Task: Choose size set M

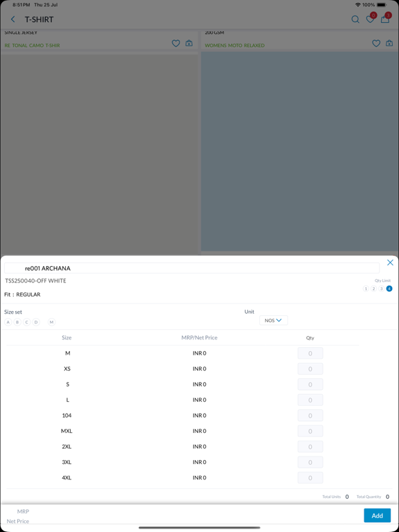Action: [51, 322]
